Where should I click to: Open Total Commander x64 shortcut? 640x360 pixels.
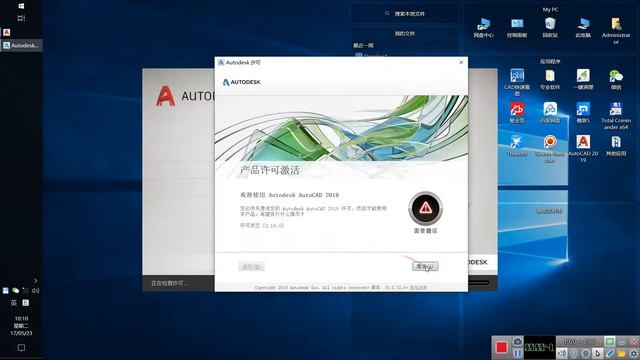616,116
